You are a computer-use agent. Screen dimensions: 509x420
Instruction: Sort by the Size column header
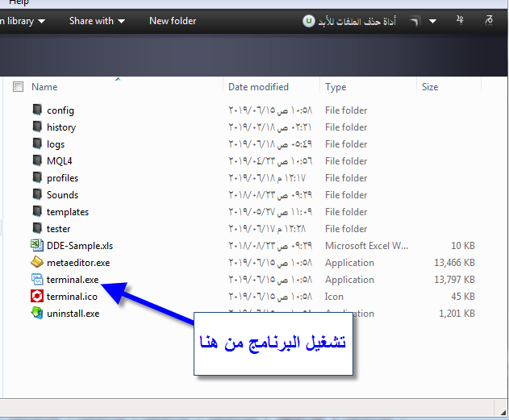pyautogui.click(x=430, y=87)
